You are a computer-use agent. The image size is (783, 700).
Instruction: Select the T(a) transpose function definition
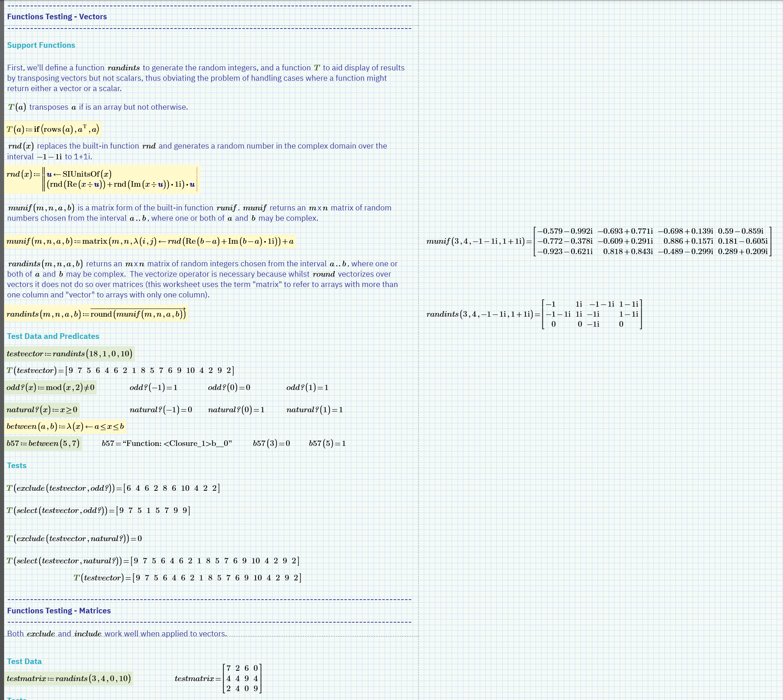(x=53, y=129)
